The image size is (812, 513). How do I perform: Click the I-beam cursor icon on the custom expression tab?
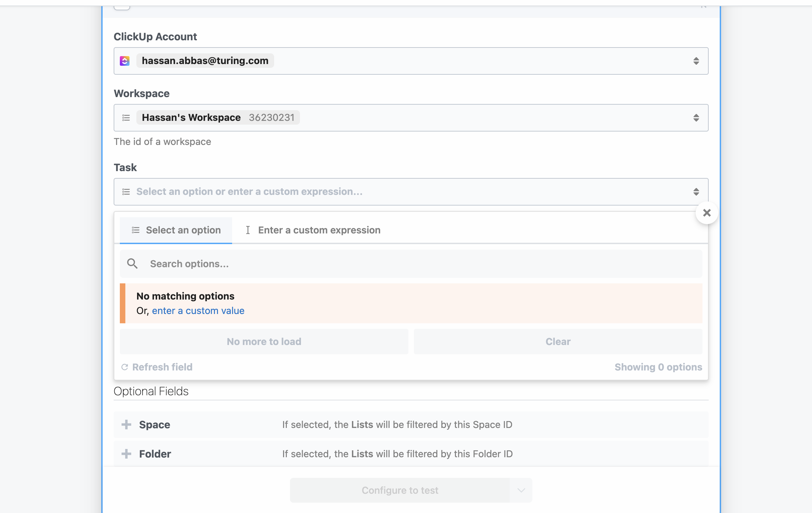click(x=248, y=230)
